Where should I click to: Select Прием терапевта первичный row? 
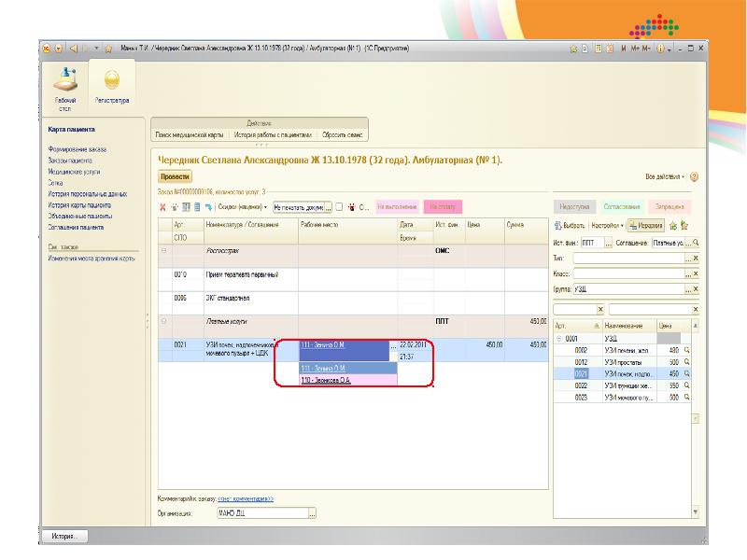click(353, 279)
